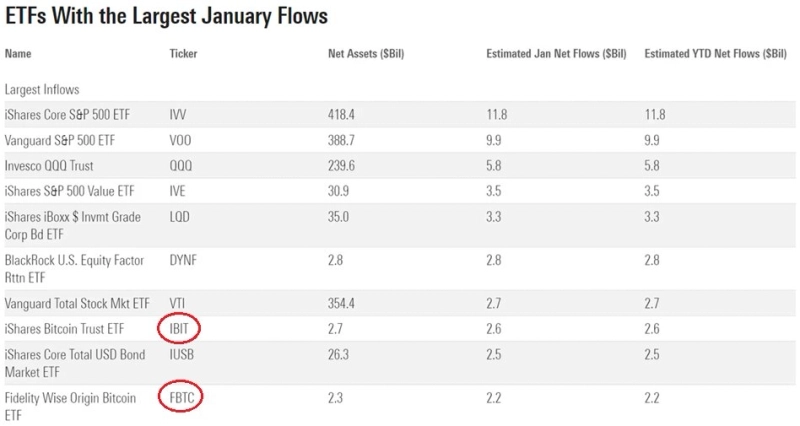Sort by the Name column header
The height and width of the screenshot is (426, 800).
click(18, 52)
